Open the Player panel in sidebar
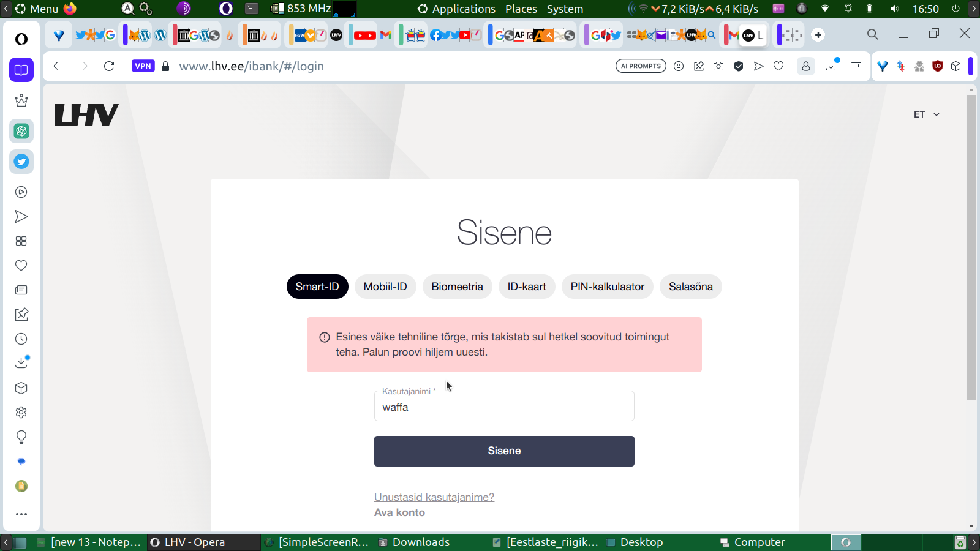Image resolution: width=980 pixels, height=551 pixels. (x=21, y=192)
